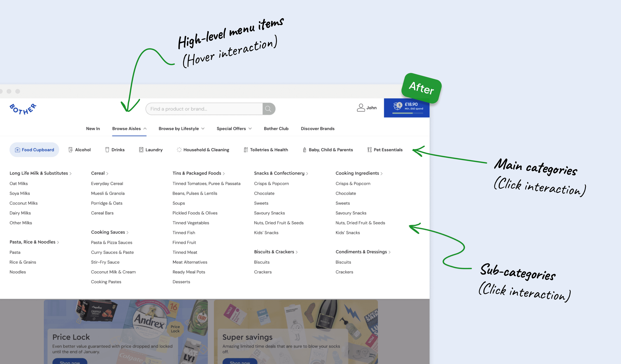Select the Food Cupboard category tab
Image resolution: width=621 pixels, height=364 pixels.
pyautogui.click(x=34, y=150)
